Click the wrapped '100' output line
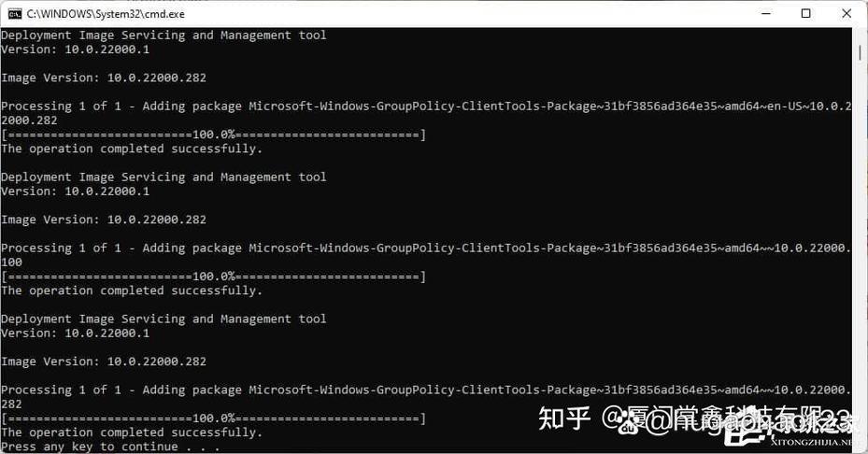The width and height of the screenshot is (868, 454). tap(11, 262)
